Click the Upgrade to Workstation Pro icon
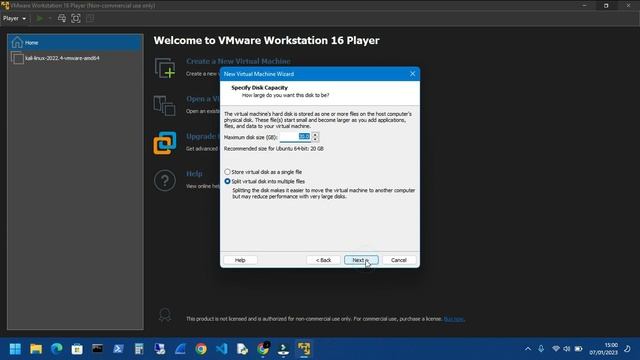The width and height of the screenshot is (640, 360). click(165, 143)
